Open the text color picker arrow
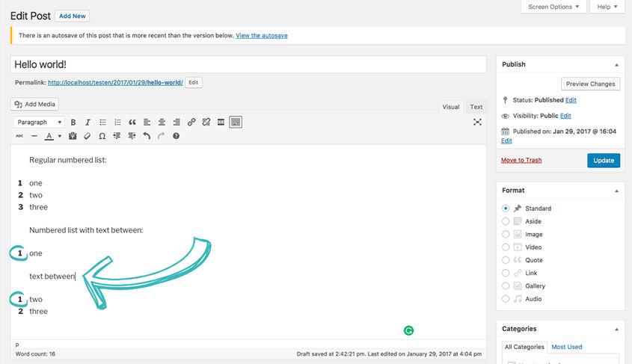 60,136
